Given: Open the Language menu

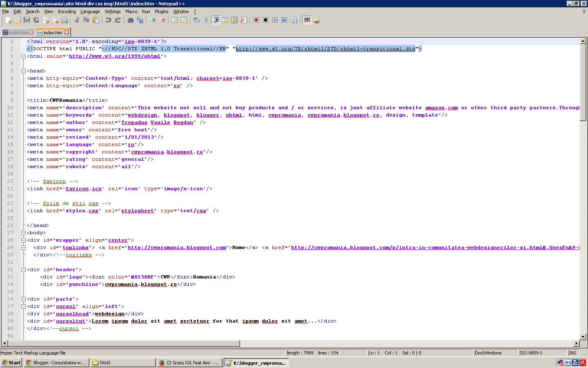Looking at the screenshot, I should [x=90, y=11].
